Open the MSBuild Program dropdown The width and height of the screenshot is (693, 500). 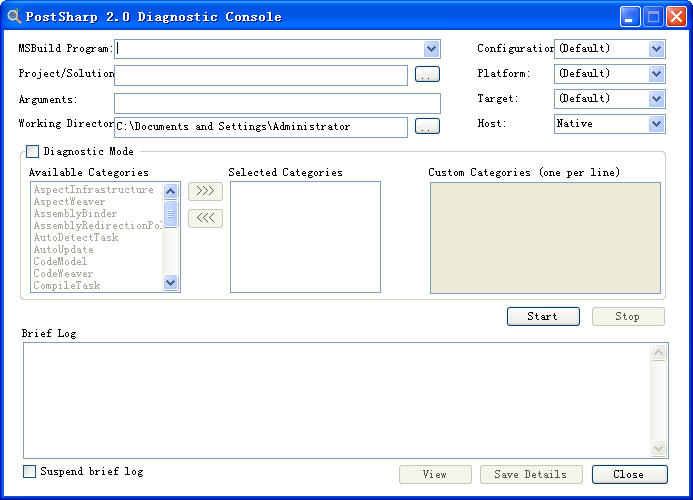[431, 48]
